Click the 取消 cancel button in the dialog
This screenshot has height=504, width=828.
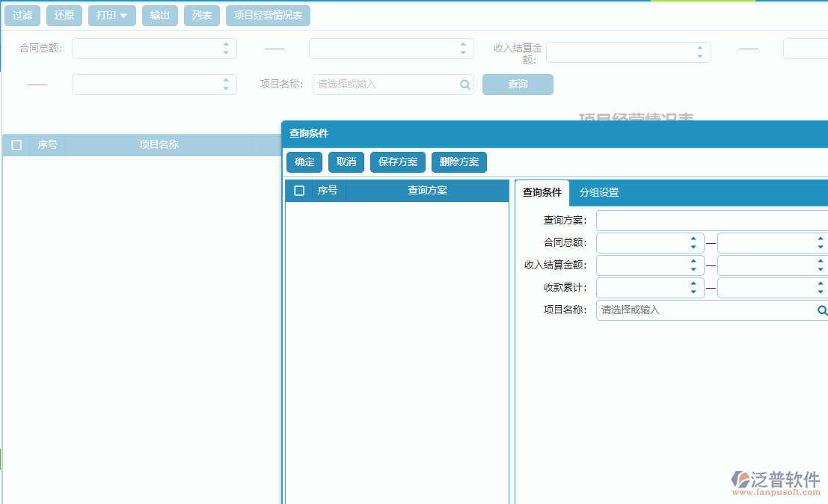[346, 162]
